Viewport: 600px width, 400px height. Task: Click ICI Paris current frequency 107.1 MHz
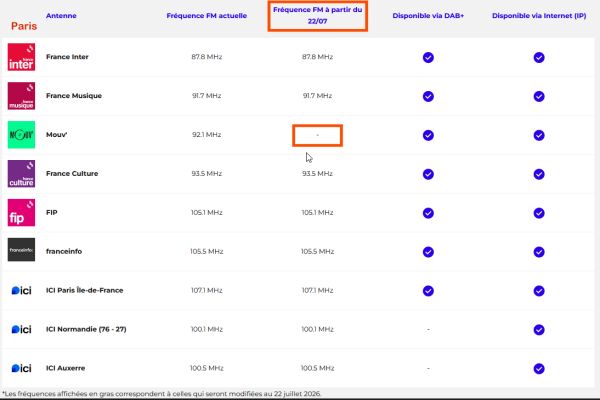[x=207, y=291]
